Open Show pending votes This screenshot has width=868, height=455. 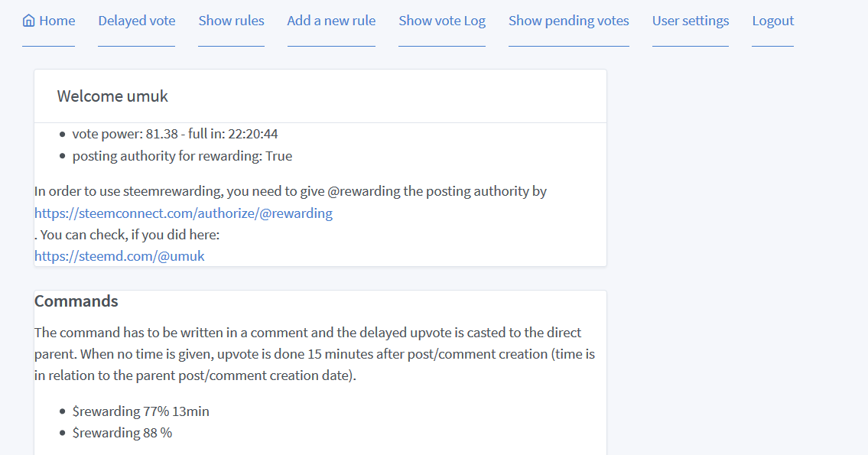tap(568, 21)
